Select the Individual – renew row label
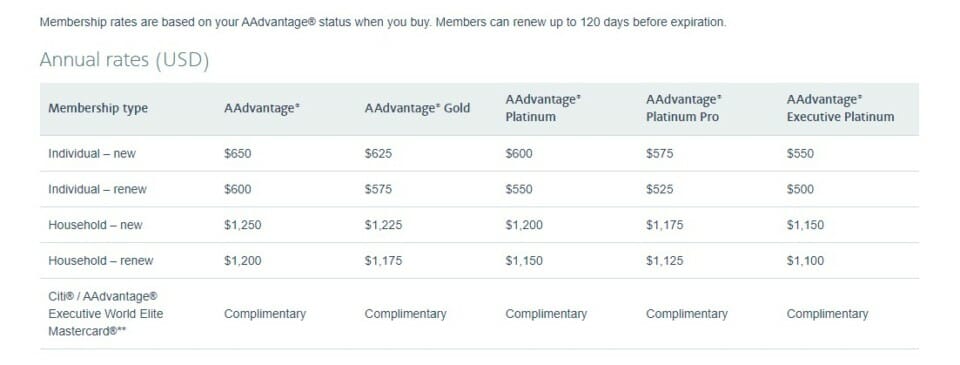960x365 pixels. tap(97, 189)
